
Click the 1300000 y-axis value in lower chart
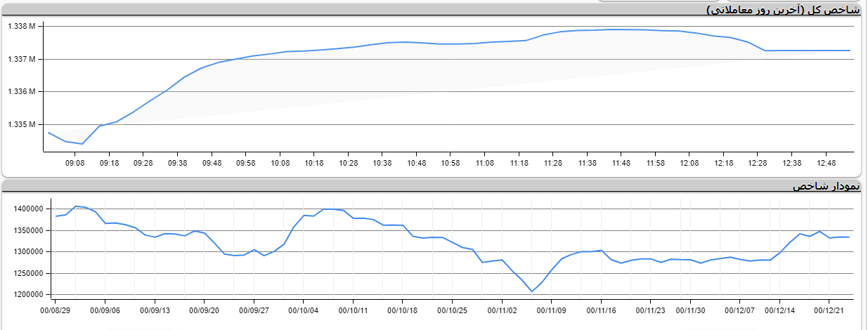(28, 252)
